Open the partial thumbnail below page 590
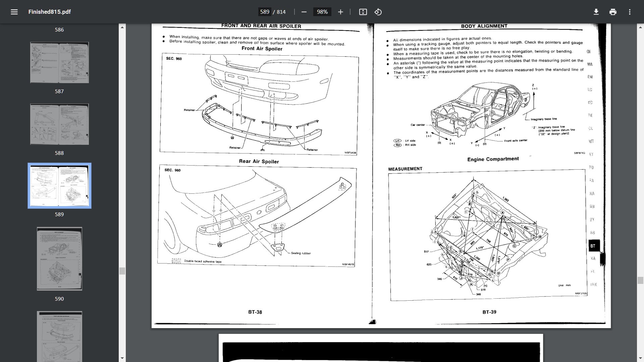This screenshot has height=362, width=644. pyautogui.click(x=59, y=336)
